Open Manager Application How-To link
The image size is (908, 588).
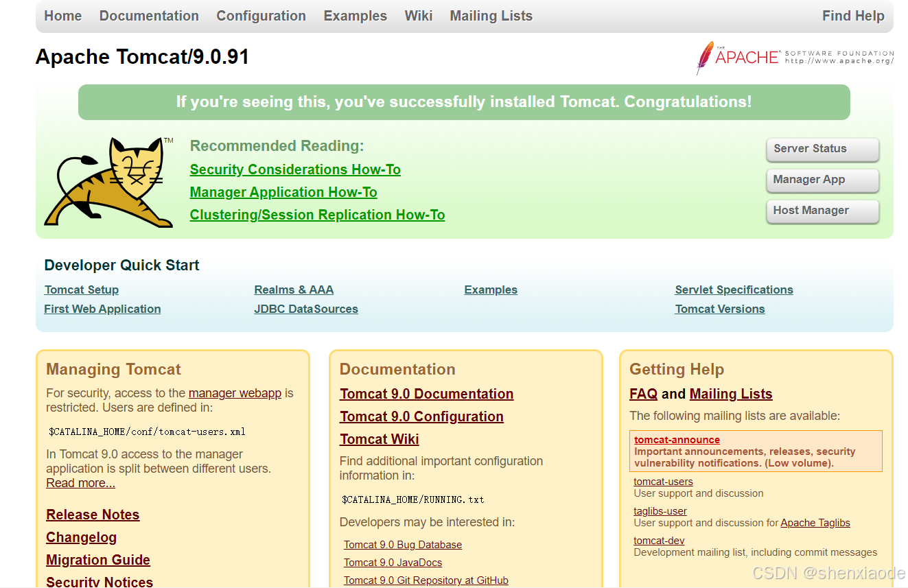[x=283, y=192]
